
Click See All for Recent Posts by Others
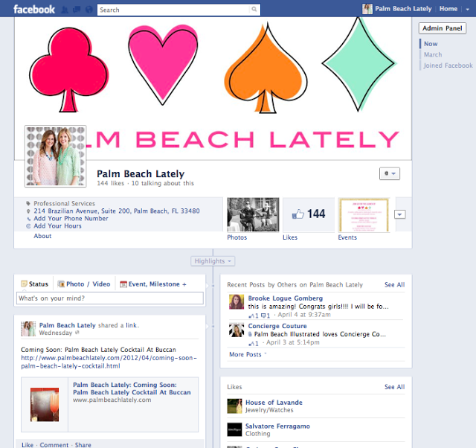(x=394, y=284)
